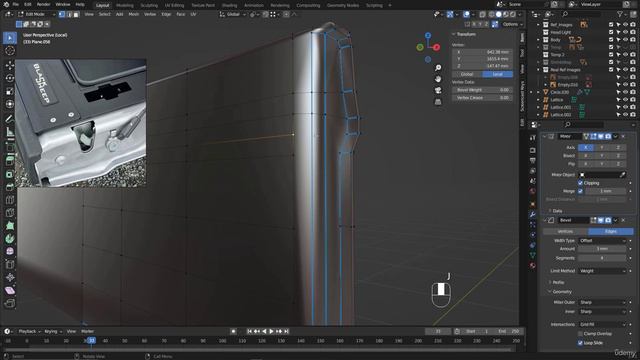Switch vertex coordinates to Global
640x360 pixels.
(467, 74)
